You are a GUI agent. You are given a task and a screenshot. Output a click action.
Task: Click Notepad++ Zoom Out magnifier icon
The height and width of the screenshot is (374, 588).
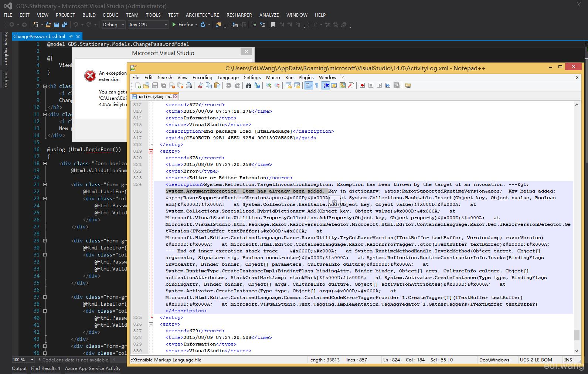click(x=277, y=85)
